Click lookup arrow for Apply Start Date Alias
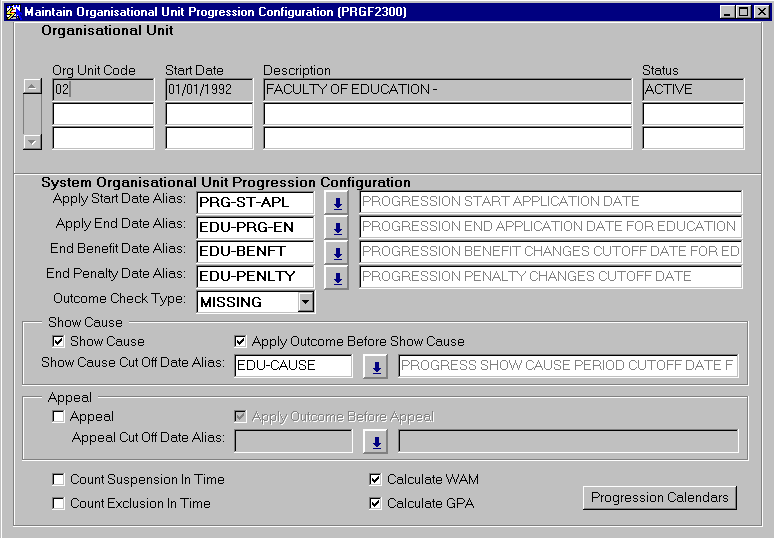 click(336, 203)
